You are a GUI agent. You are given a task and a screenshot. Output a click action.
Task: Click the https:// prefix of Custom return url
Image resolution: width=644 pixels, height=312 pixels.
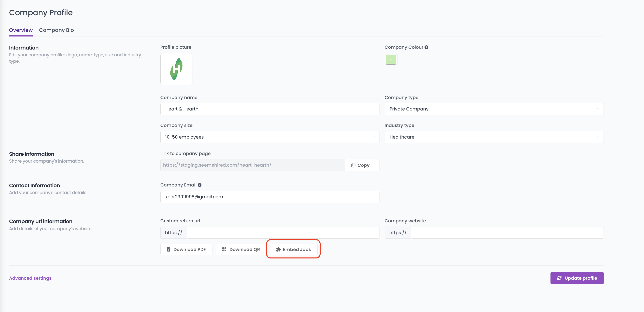pos(173,233)
